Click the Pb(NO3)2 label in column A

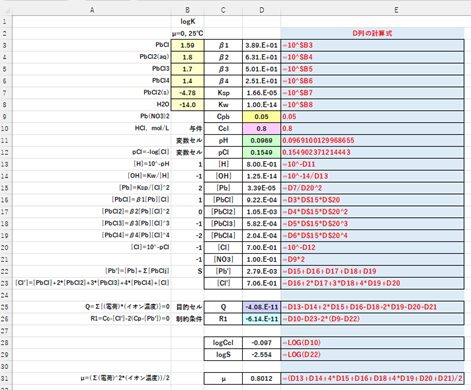click(155, 116)
